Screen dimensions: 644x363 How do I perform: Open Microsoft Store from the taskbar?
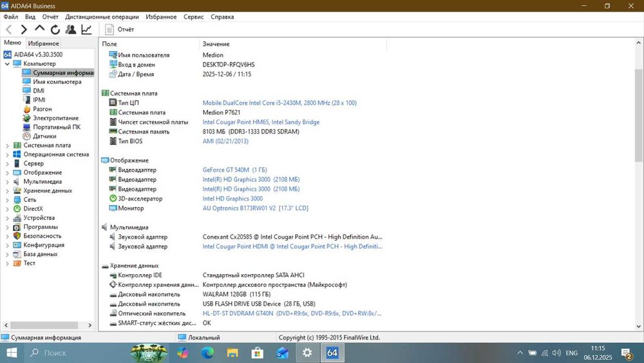pyautogui.click(x=257, y=353)
